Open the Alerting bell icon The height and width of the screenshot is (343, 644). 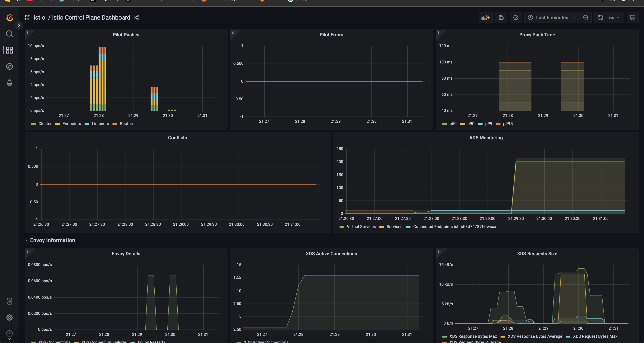(x=9, y=83)
